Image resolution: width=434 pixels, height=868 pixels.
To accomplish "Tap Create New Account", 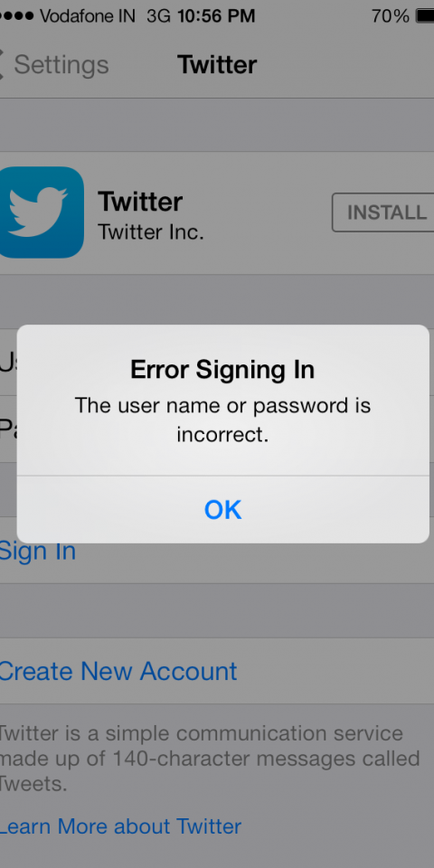I will point(118,671).
